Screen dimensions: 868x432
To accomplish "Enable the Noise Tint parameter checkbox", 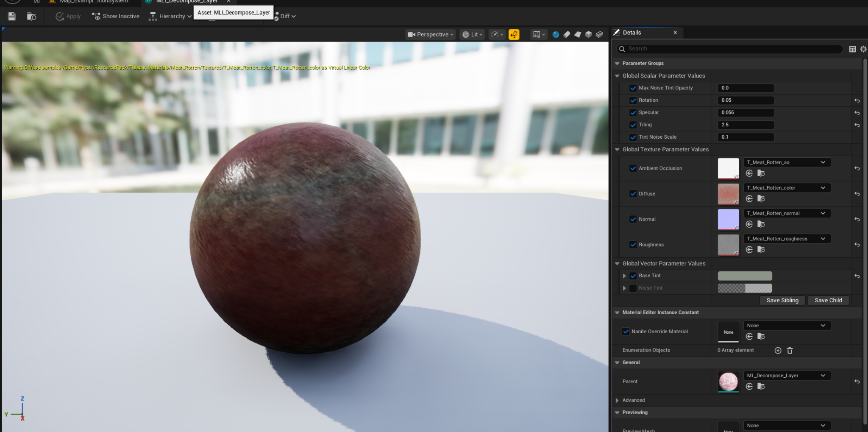I will pyautogui.click(x=633, y=288).
